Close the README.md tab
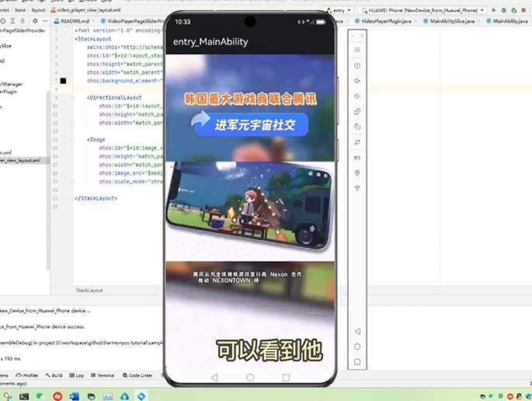532x401 pixels. pyautogui.click(x=94, y=21)
